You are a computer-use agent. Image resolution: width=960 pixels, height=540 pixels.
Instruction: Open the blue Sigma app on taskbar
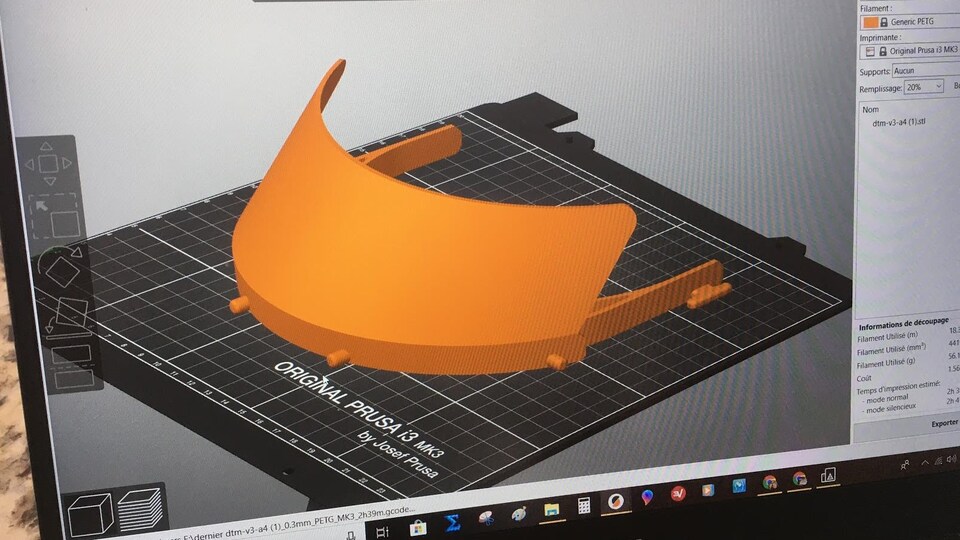click(452, 523)
